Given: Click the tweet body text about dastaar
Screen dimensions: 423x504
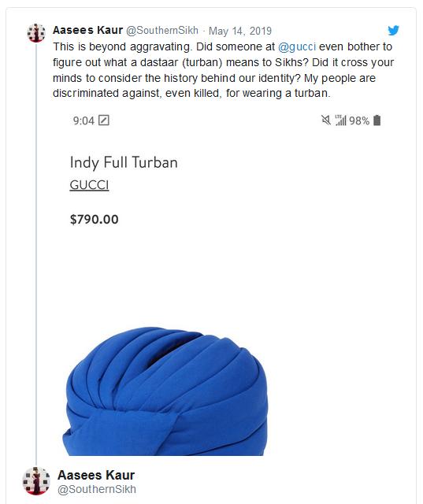Looking at the screenshot, I should tap(224, 70).
